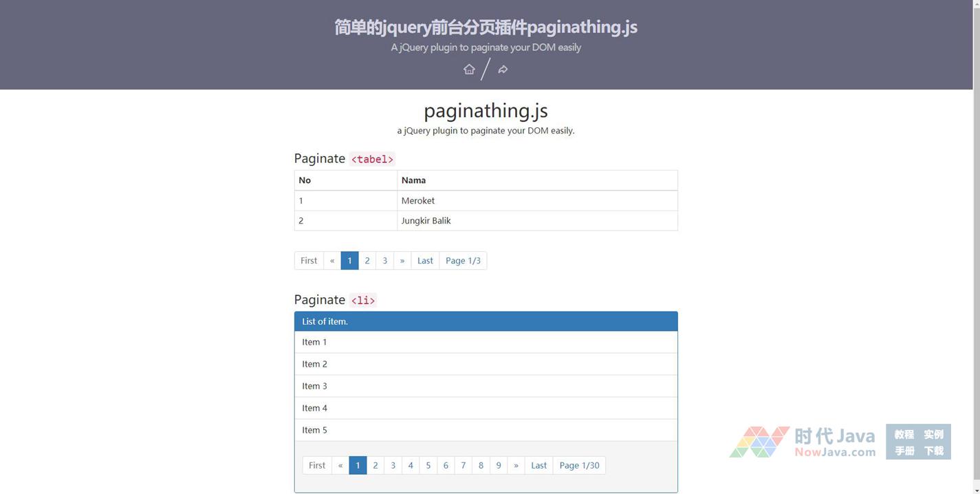This screenshot has height=494, width=980.
Task: Click Last in list pagination
Action: (538, 466)
